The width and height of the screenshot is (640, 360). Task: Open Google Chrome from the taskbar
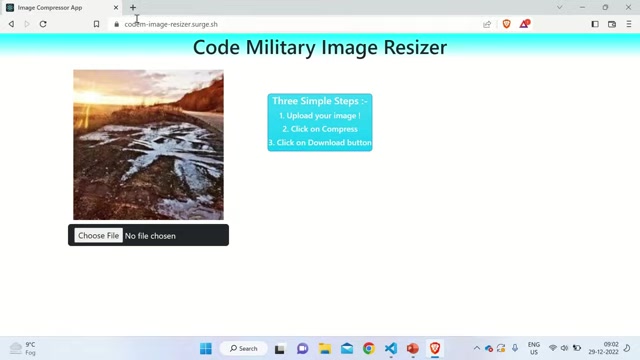click(x=369, y=348)
